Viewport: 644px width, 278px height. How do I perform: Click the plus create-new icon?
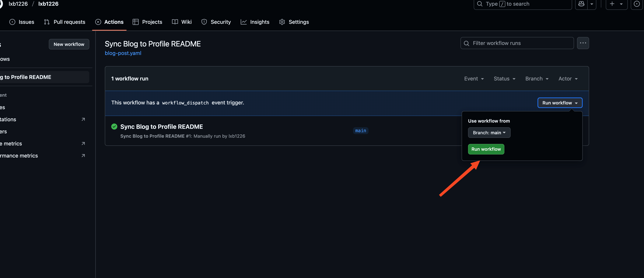(x=612, y=4)
